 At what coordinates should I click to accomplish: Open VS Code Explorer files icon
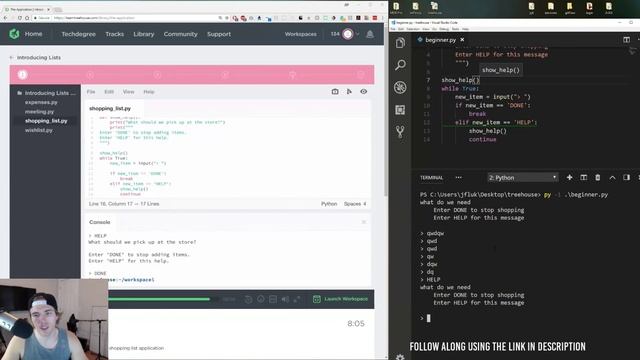click(400, 43)
